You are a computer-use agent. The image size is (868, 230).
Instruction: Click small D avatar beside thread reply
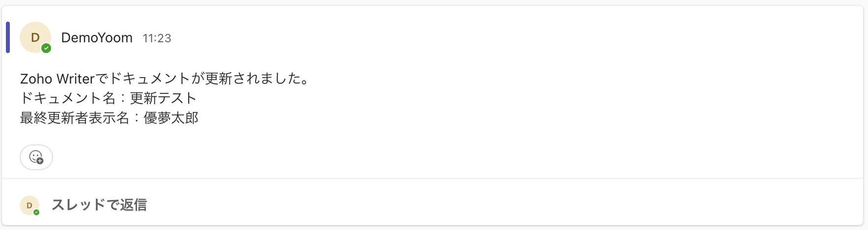[29, 205]
